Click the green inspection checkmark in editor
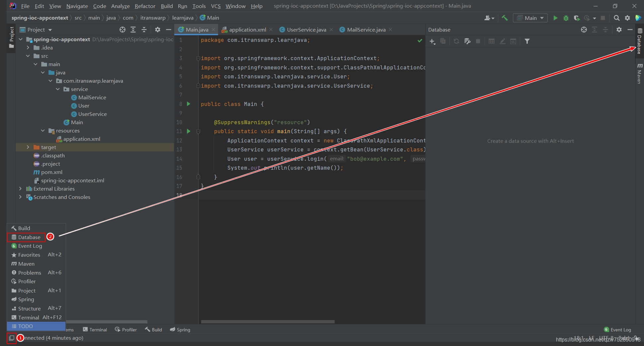Image resolution: width=644 pixels, height=346 pixels. point(420,41)
